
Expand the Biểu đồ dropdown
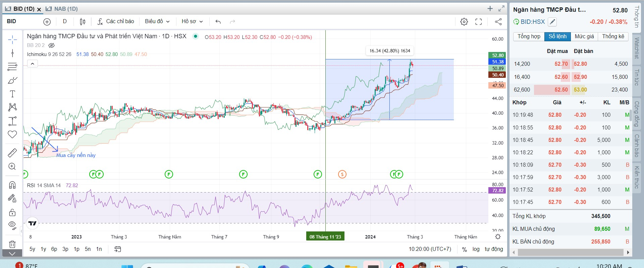click(x=157, y=21)
